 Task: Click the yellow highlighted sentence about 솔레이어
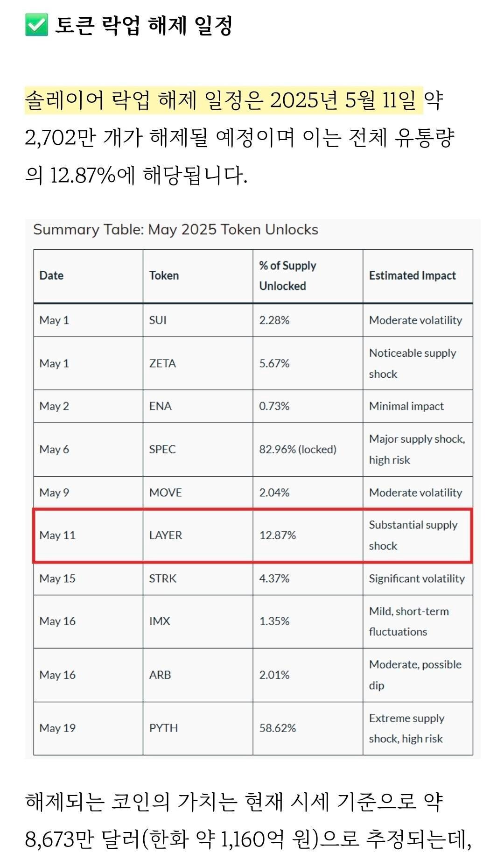223,100
